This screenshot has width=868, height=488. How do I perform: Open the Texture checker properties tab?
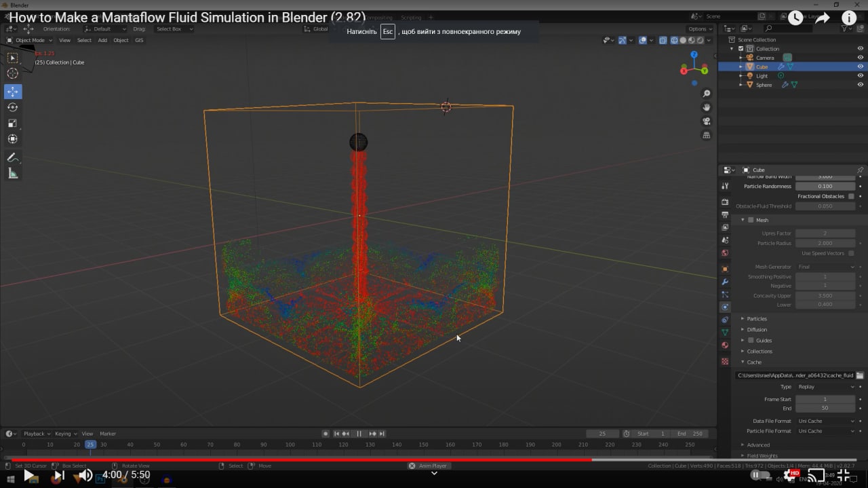coord(725,361)
